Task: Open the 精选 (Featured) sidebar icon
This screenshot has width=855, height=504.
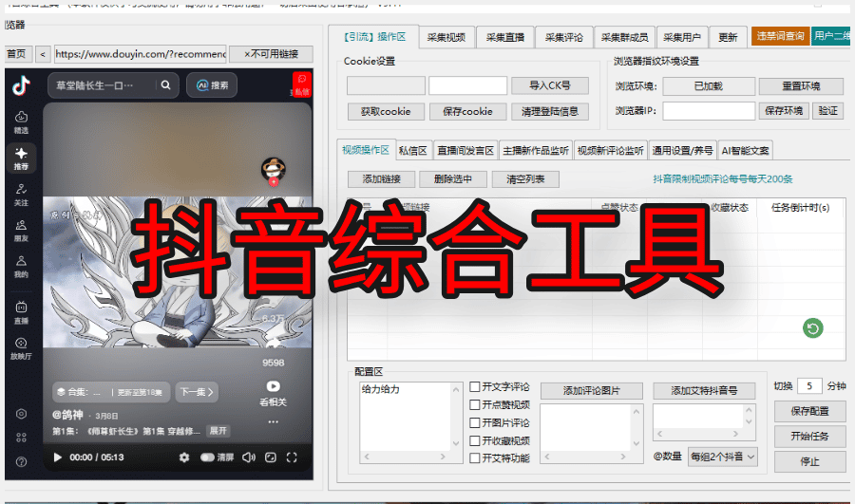Action: [x=21, y=121]
